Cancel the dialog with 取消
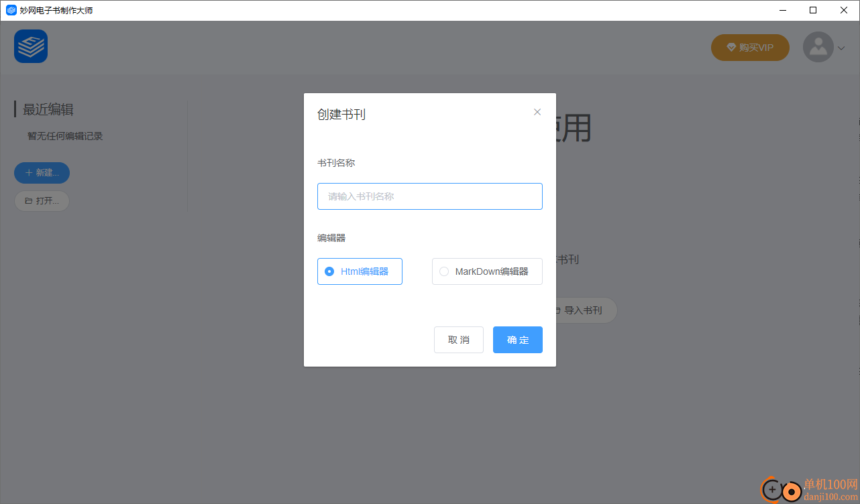 click(459, 340)
